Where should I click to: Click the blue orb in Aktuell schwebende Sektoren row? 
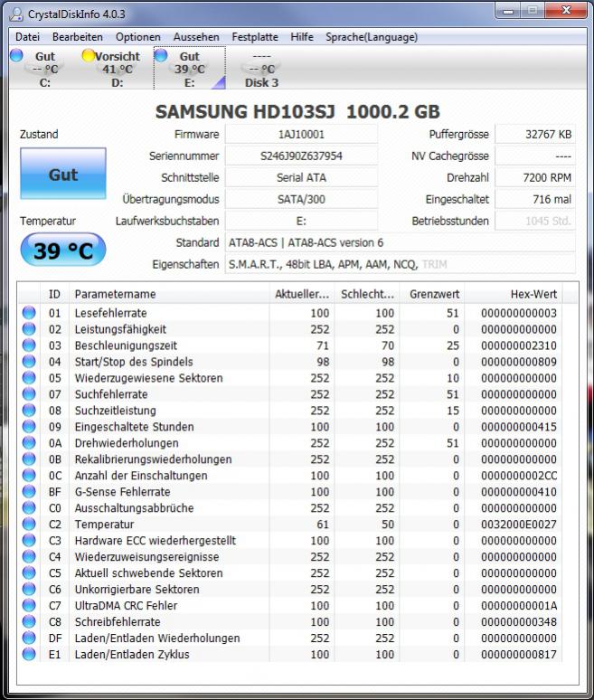pyautogui.click(x=29, y=572)
